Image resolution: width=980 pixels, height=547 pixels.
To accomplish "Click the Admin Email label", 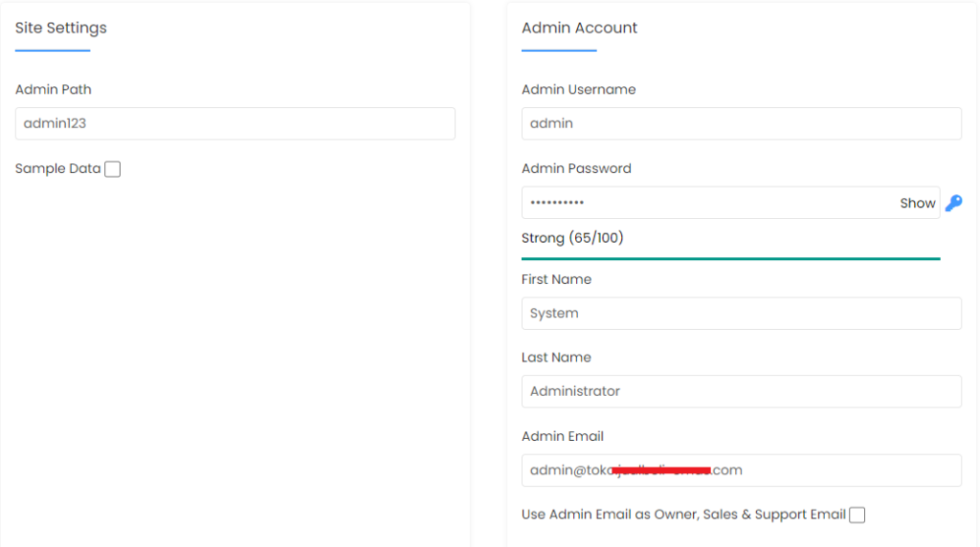I will (563, 436).
